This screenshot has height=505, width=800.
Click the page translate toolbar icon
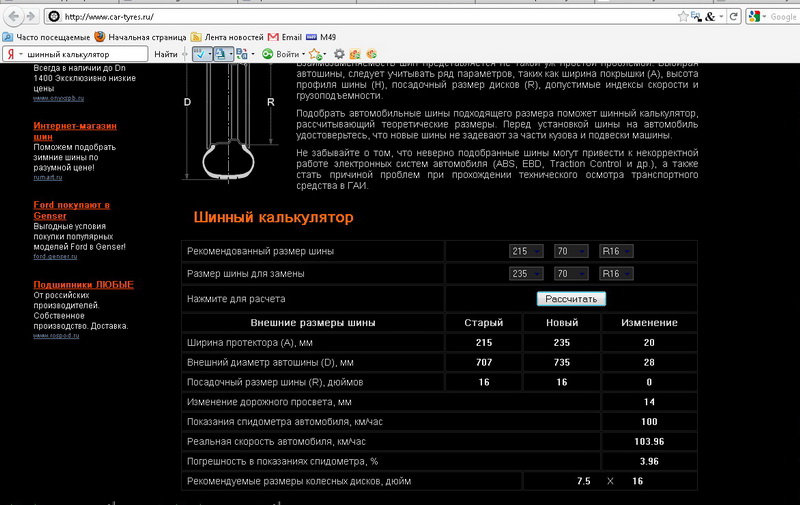[220, 54]
